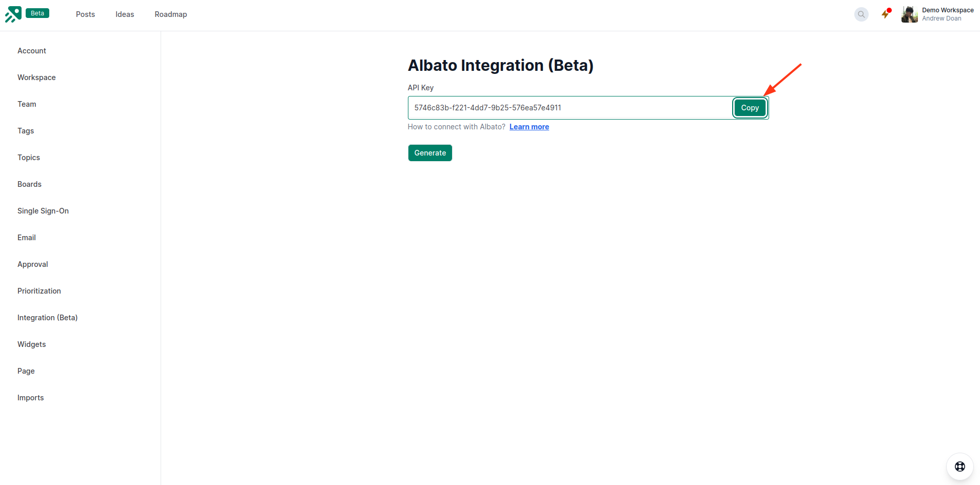The image size is (980, 485).
Task: Open Widgets settings in sidebar
Action: pos(32,344)
